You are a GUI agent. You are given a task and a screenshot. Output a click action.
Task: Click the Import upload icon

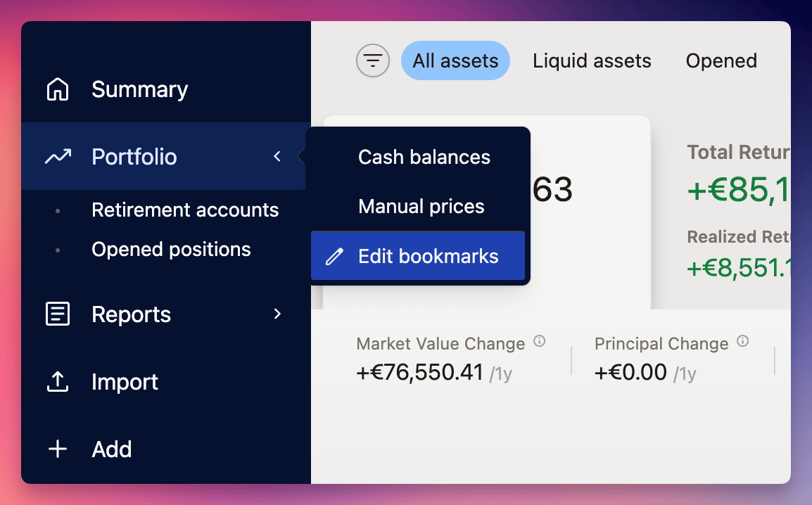coord(58,382)
